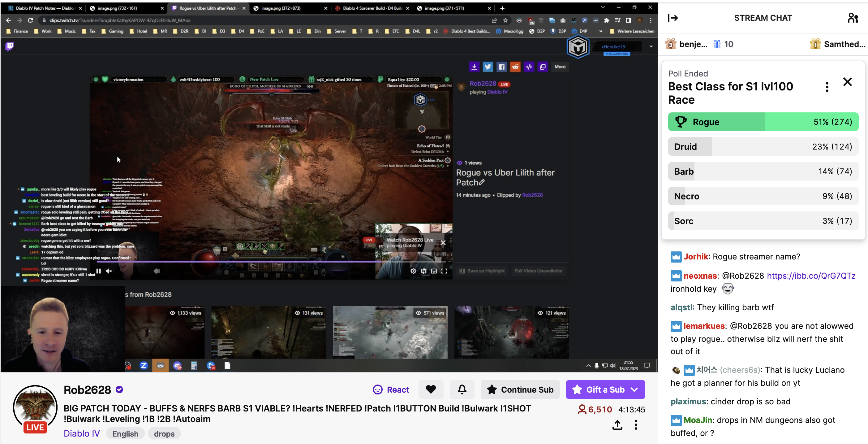868x444 pixels.
Task: Click the drops tag
Action: (164, 433)
